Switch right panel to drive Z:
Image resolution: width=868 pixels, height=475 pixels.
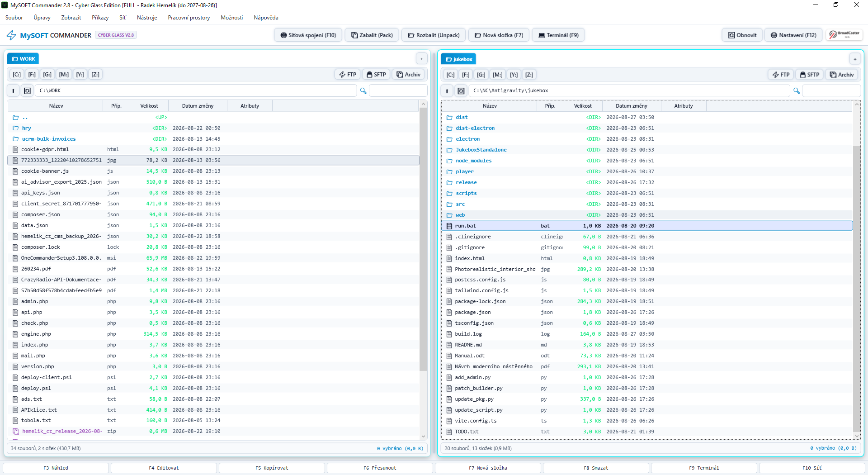[x=529, y=75]
